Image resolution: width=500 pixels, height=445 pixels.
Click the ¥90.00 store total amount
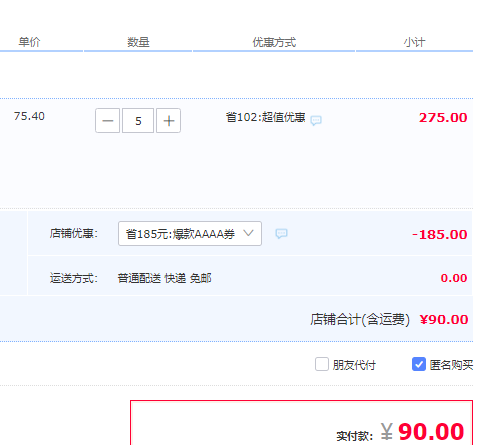pyautogui.click(x=444, y=320)
